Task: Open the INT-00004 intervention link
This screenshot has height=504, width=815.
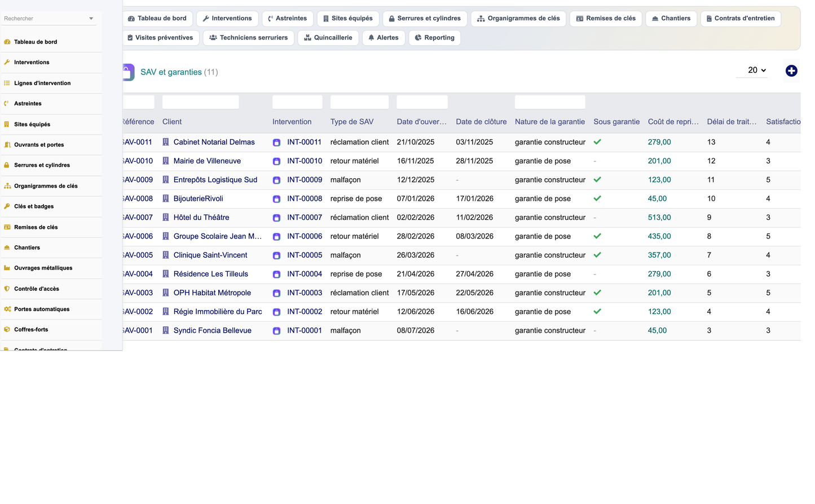Action: (305, 274)
